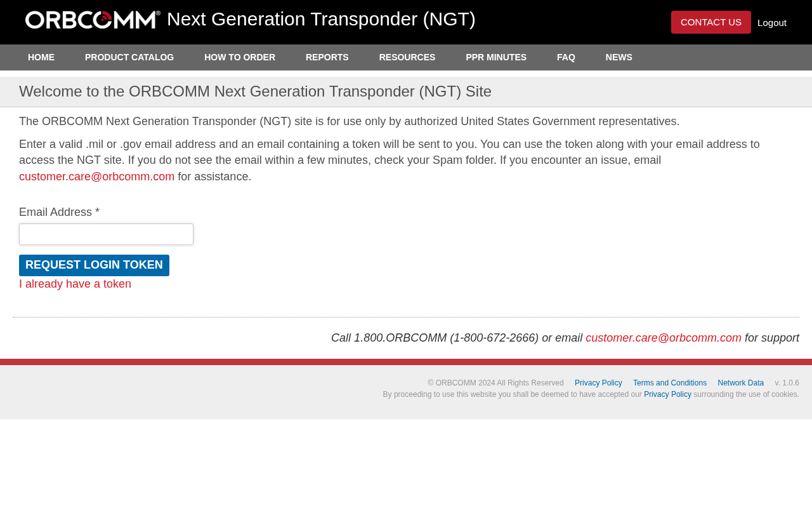Open the REPORTS menu item
Image resolution: width=812 pixels, height=508 pixels.
tap(327, 57)
